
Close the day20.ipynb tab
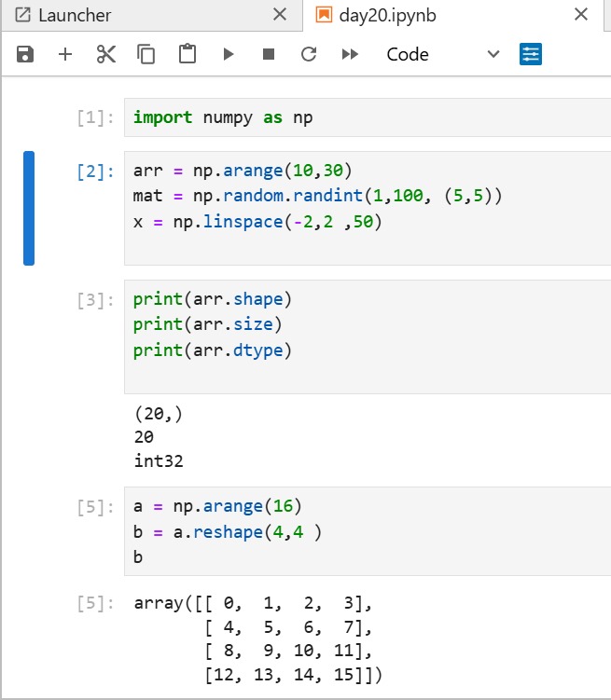coord(580,15)
